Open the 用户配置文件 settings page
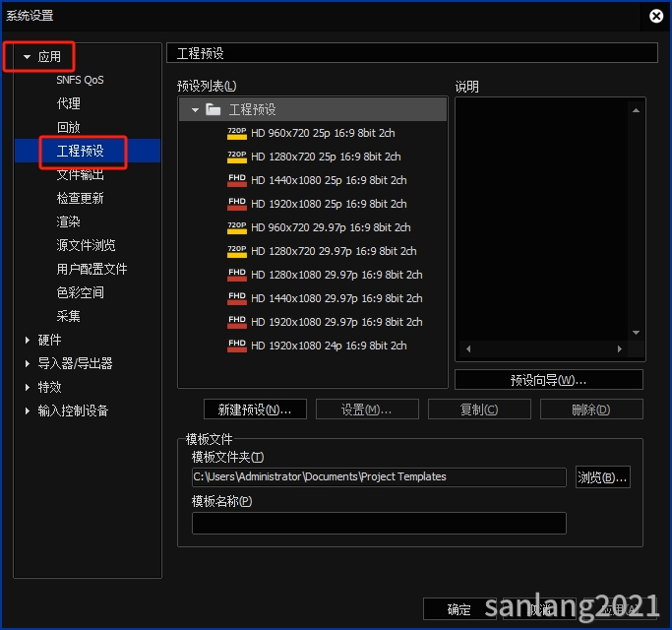 92,269
